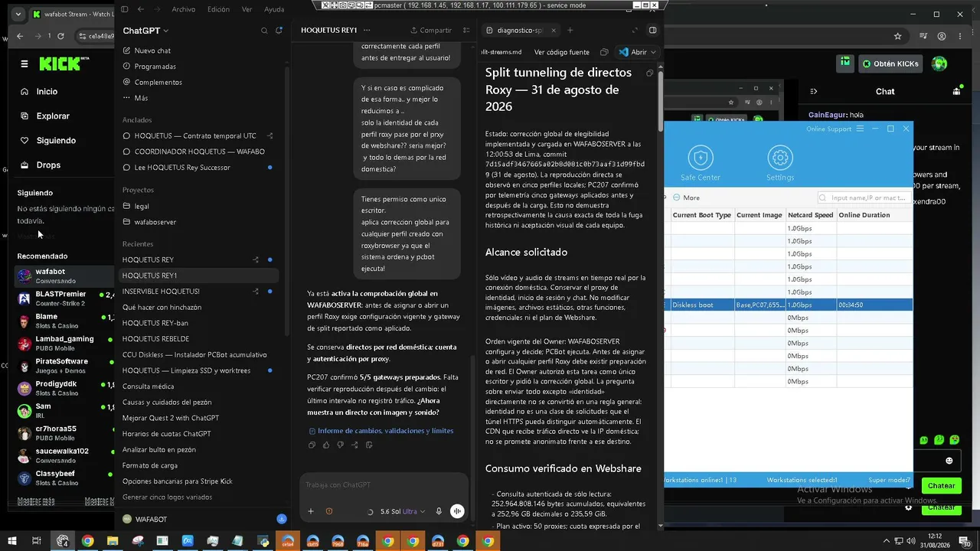Open BLASTPremier recommended channel
980x551 pixels.
click(65, 298)
